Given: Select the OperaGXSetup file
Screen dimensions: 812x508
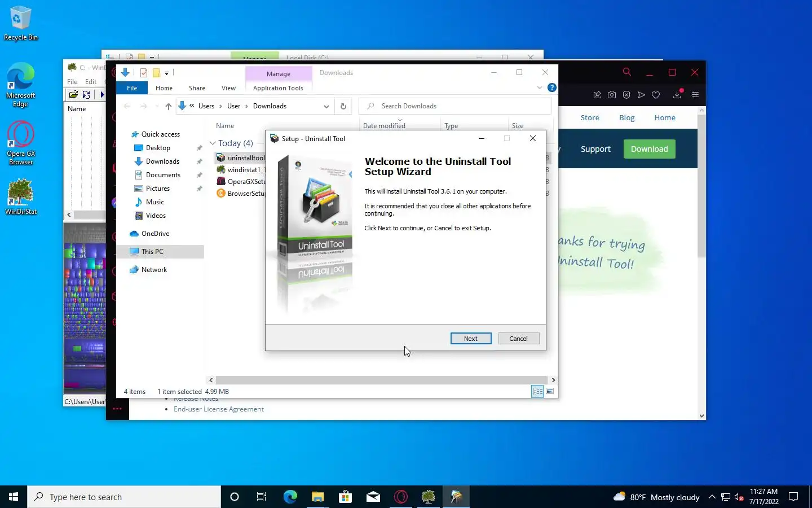Looking at the screenshot, I should [241, 182].
